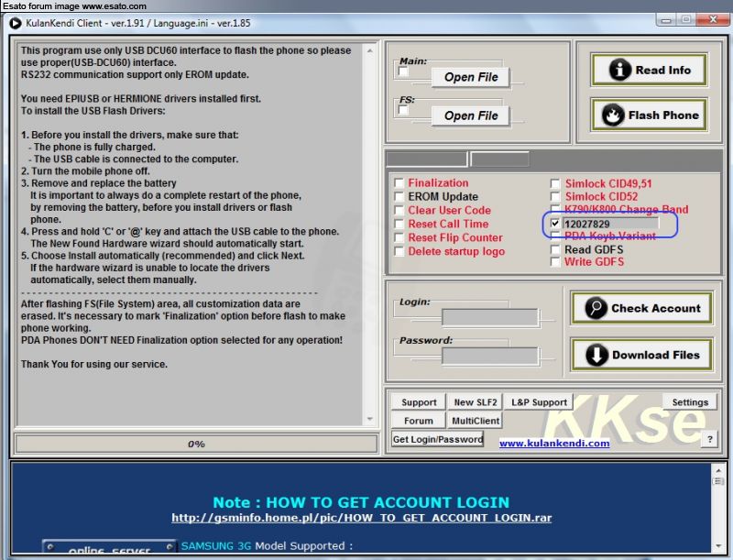
Task: Enable the Read GDFS option
Action: [555, 249]
